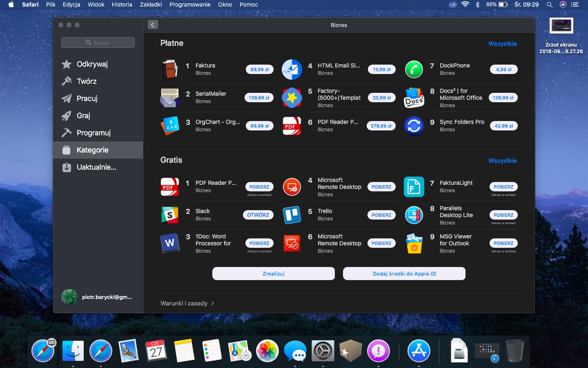Open Finder from the Dock
The image size is (588, 368).
click(73, 351)
